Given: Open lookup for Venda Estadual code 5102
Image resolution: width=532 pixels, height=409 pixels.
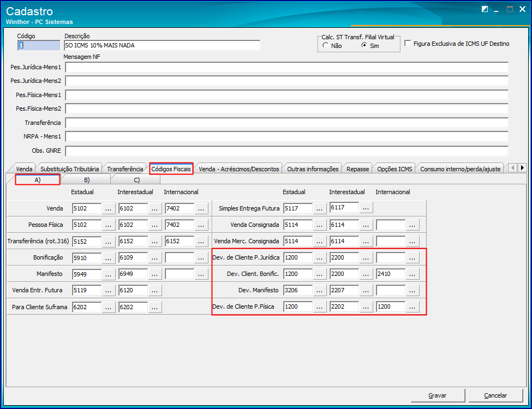Looking at the screenshot, I should coord(108,209).
